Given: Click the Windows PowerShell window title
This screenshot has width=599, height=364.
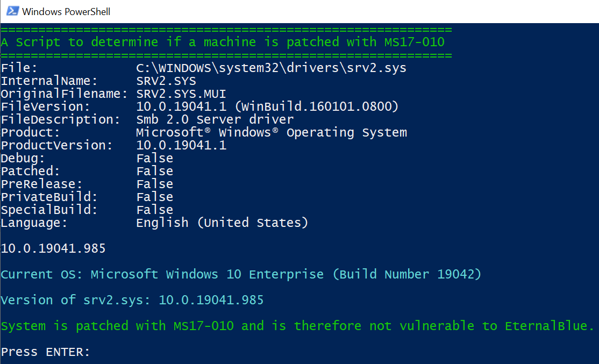Looking at the screenshot, I should click(66, 12).
